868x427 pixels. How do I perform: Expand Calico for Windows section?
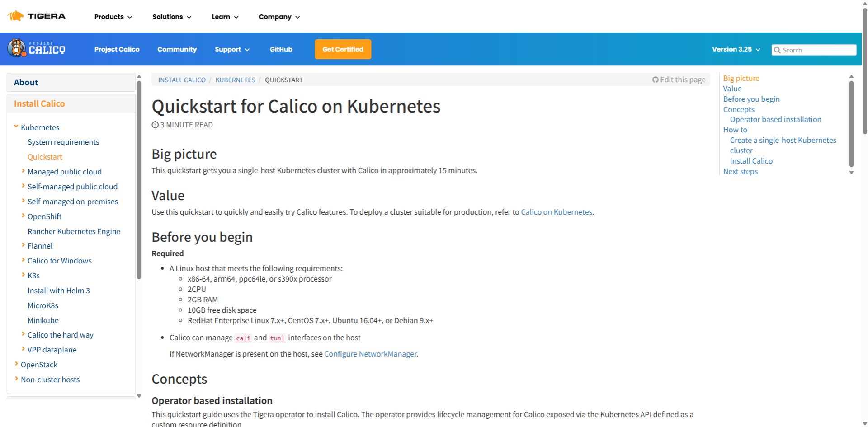(23, 260)
